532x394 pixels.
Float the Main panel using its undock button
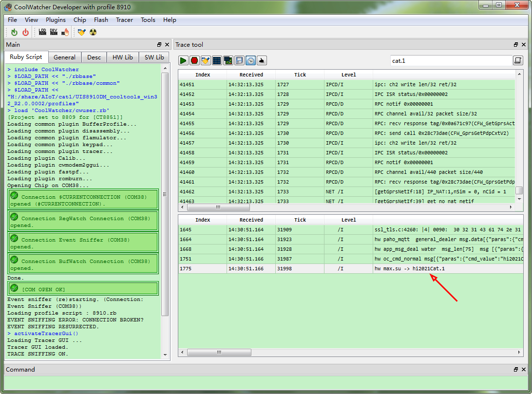[159, 45]
